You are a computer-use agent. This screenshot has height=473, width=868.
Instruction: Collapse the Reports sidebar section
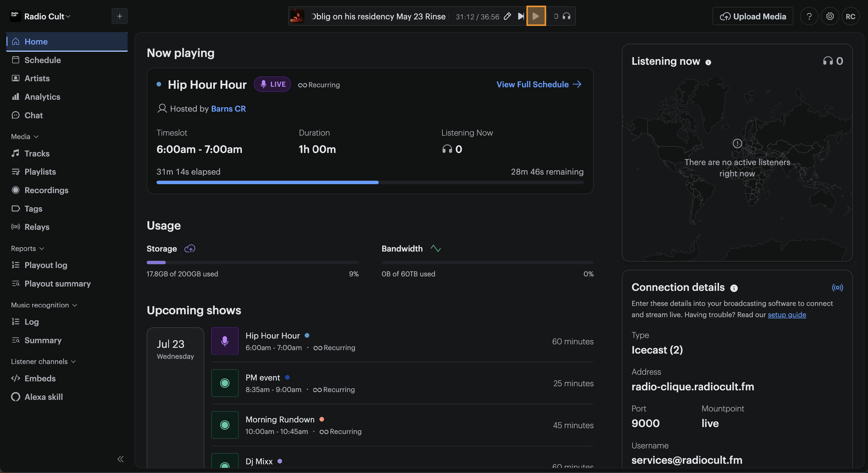[x=27, y=248]
